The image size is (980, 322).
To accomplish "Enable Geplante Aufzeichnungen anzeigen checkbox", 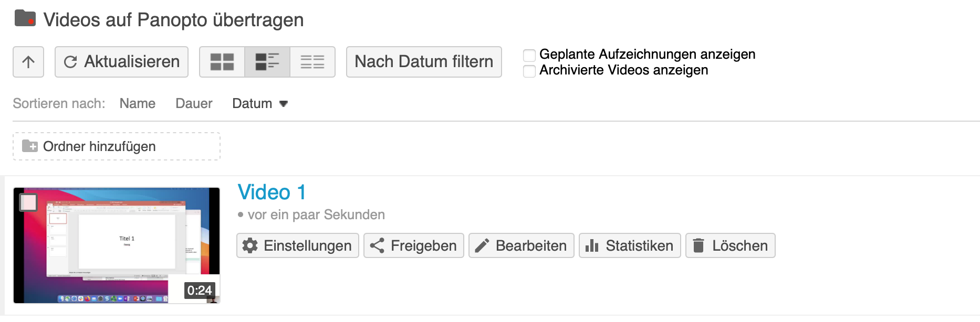I will (529, 55).
